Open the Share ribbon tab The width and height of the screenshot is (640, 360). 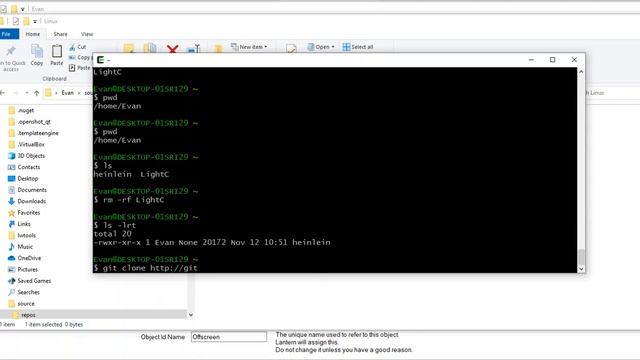pyautogui.click(x=60, y=34)
